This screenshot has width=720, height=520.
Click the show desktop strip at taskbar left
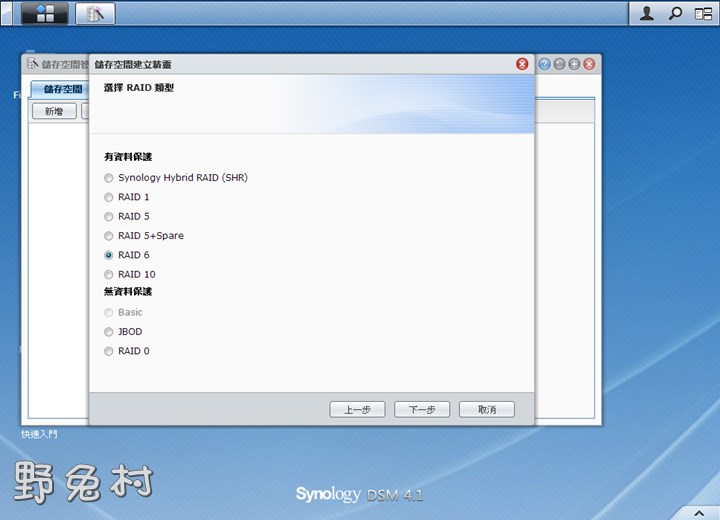pyautogui.click(x=6, y=13)
